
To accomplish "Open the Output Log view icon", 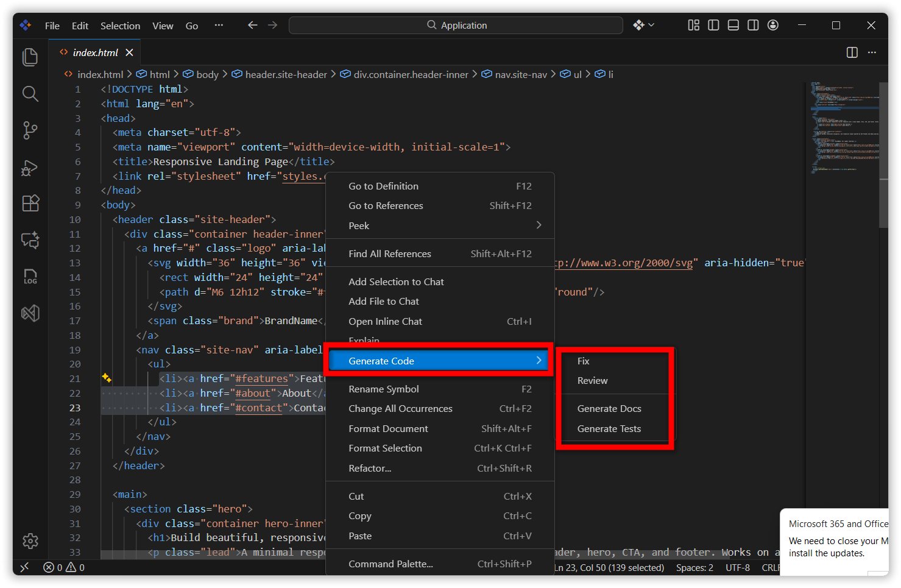I will (x=30, y=277).
